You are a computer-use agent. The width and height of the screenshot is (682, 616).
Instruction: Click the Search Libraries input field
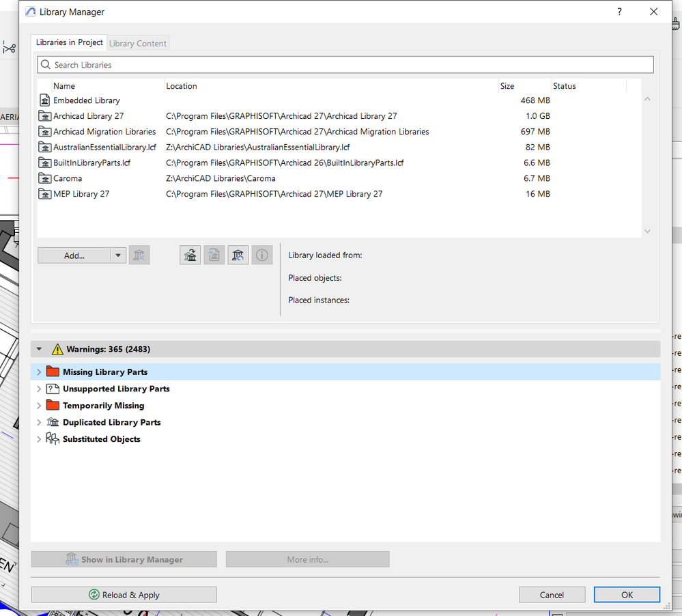tap(345, 65)
